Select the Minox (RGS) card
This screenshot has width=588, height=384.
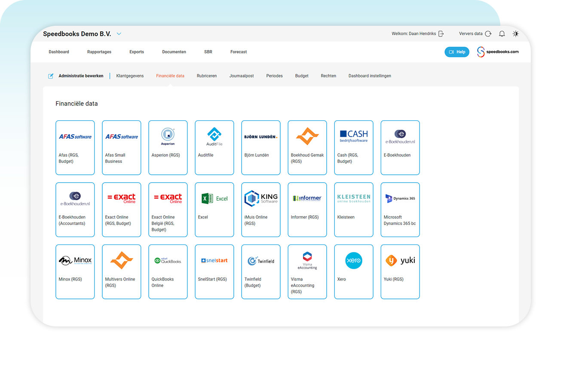75,272
